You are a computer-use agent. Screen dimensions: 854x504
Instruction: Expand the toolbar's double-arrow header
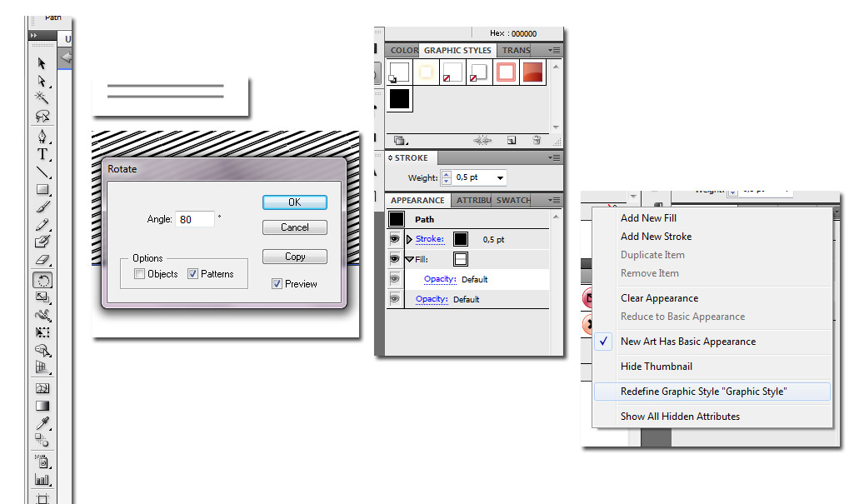click(x=34, y=35)
